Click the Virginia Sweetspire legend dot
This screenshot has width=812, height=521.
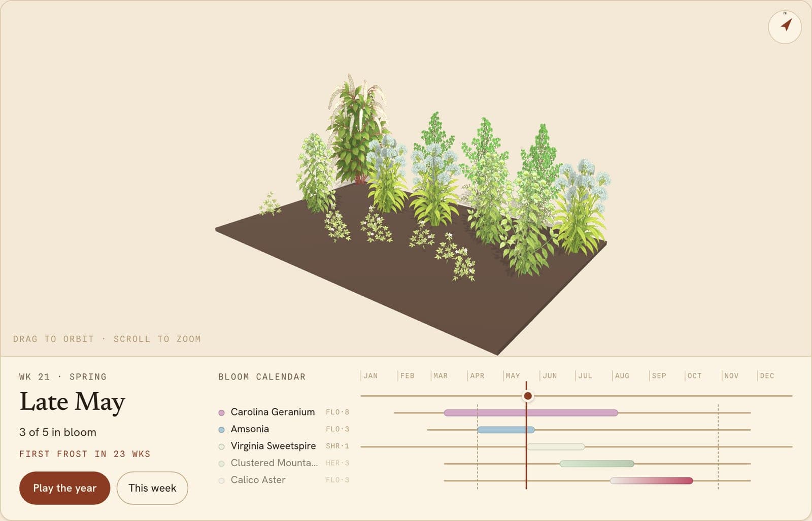point(221,446)
